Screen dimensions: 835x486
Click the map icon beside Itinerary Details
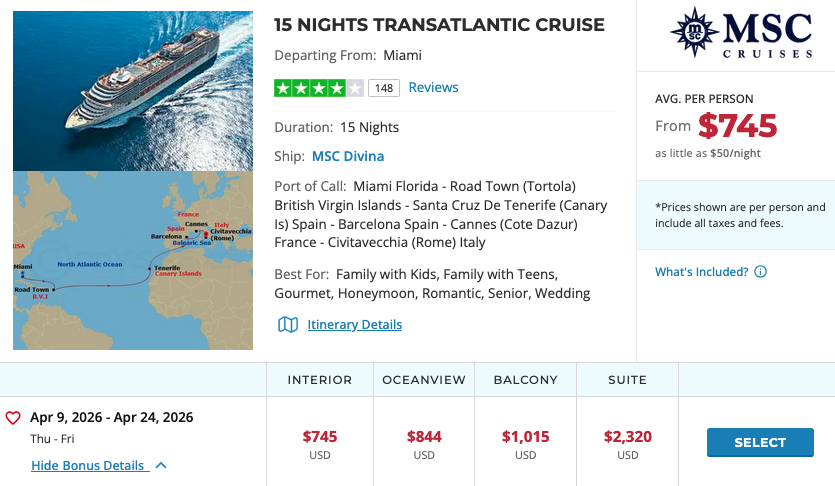(288, 325)
